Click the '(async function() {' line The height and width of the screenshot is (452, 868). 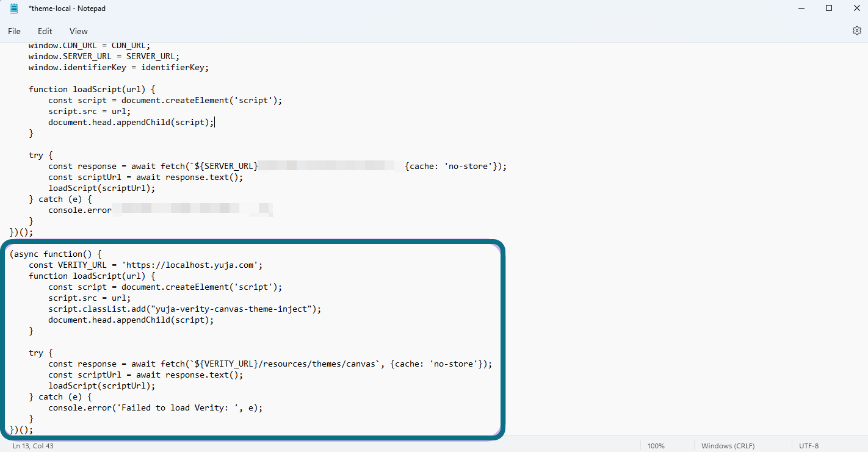[56, 254]
